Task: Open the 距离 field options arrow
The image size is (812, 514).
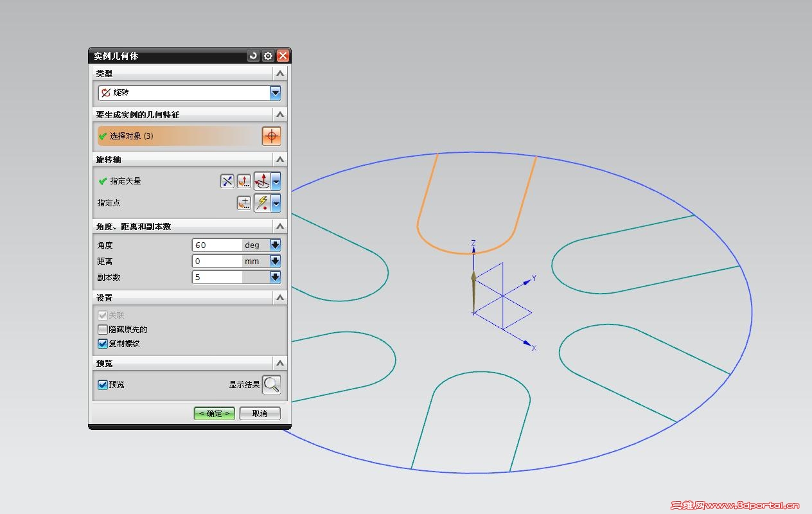Action: pyautogui.click(x=276, y=261)
